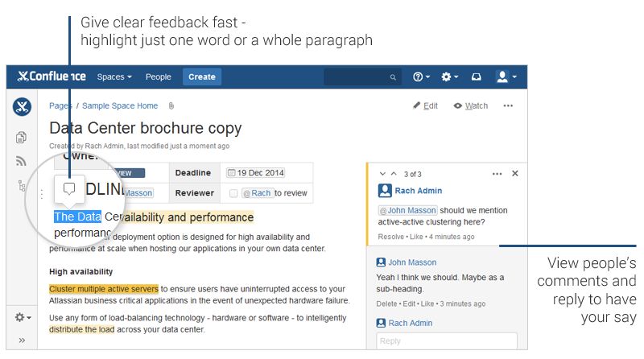Click John Masson's avatar icon

[x=381, y=262]
